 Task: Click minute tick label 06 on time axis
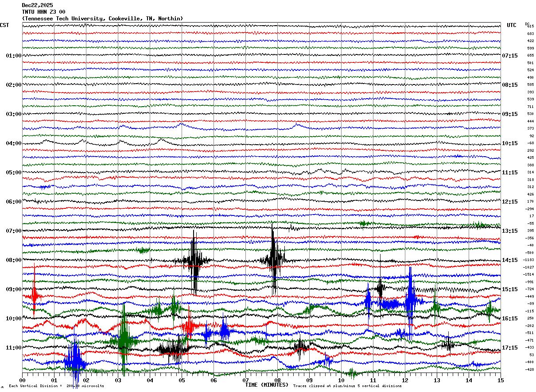point(214,380)
